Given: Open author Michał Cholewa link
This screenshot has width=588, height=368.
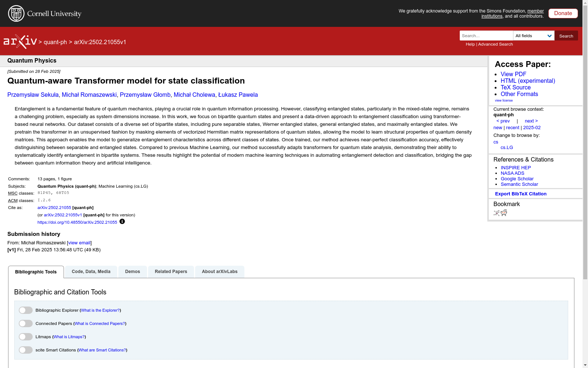Looking at the screenshot, I should pos(194,95).
